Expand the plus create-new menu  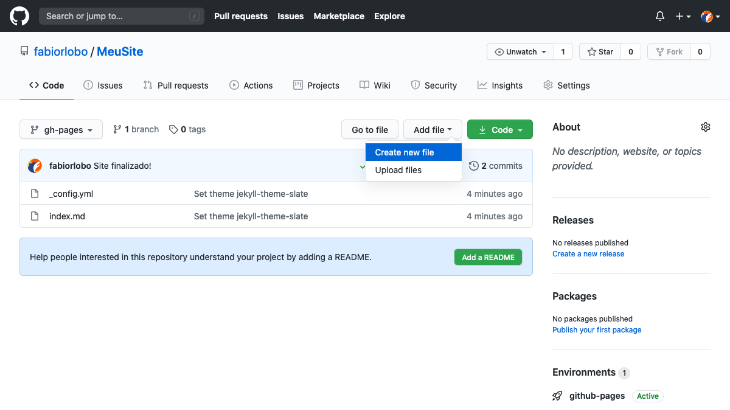click(683, 16)
